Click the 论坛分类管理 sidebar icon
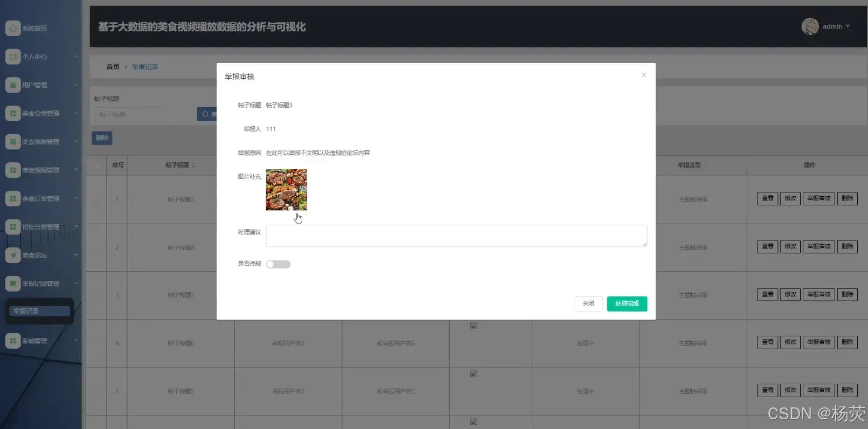 (x=13, y=227)
